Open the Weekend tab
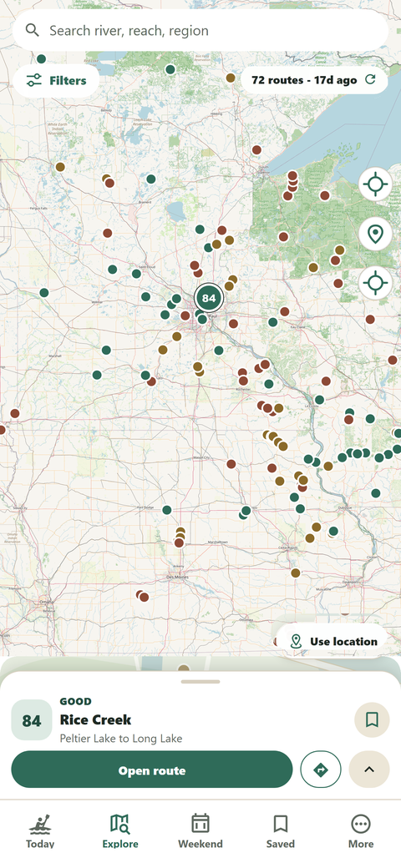Viewport: 401px width, 868px height. (200, 831)
